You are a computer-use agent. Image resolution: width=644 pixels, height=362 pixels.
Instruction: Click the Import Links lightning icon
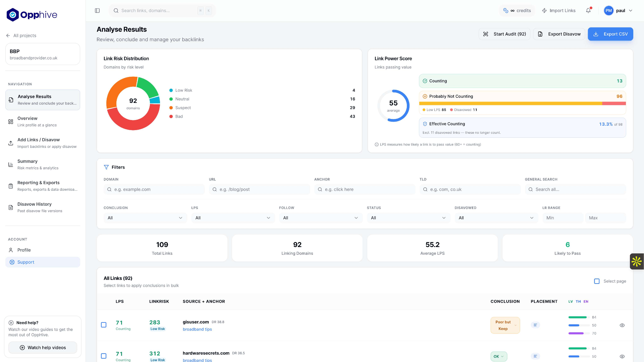tap(544, 11)
